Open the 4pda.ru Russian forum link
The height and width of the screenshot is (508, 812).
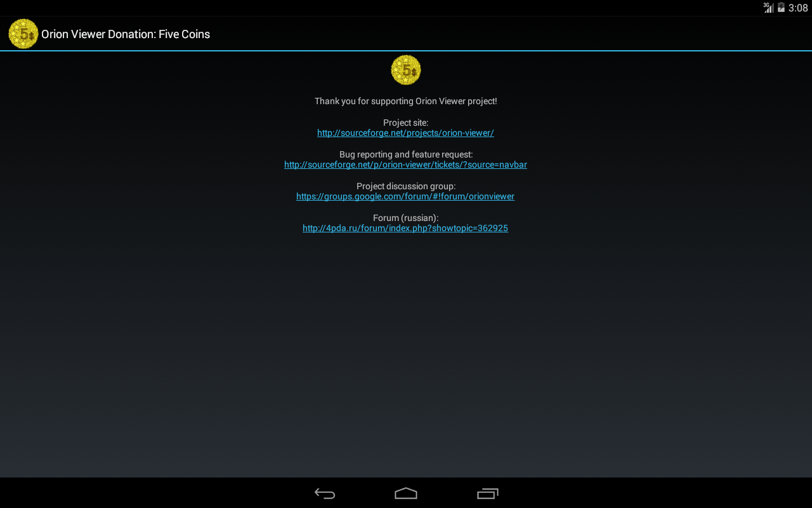click(405, 228)
